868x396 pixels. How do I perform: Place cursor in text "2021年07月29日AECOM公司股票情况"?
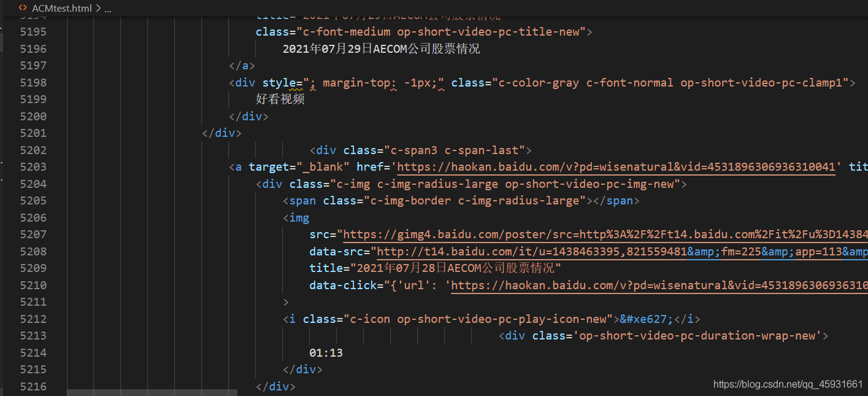coord(382,49)
